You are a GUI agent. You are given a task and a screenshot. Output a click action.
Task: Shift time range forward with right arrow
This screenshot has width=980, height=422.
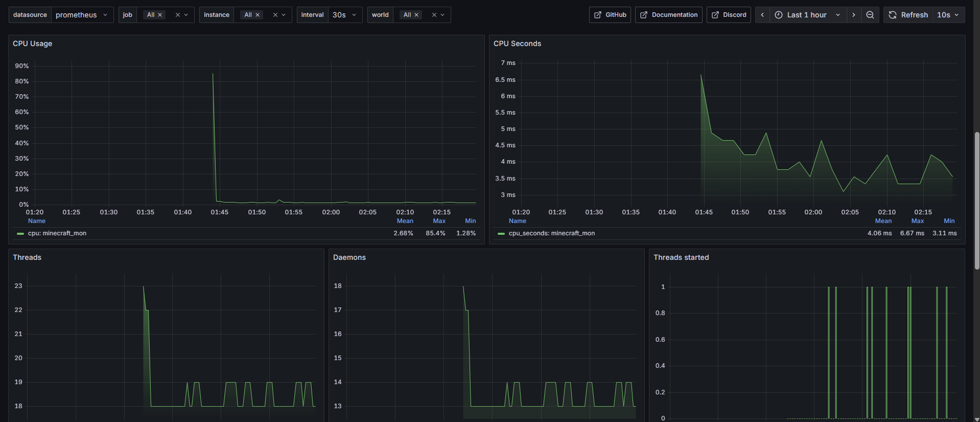(854, 15)
